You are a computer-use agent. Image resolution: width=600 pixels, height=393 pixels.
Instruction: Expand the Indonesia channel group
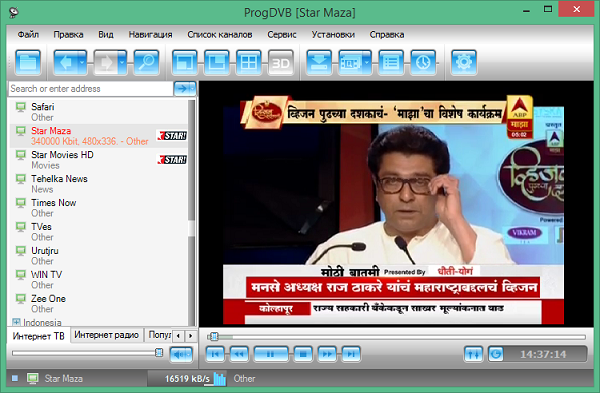click(x=16, y=322)
